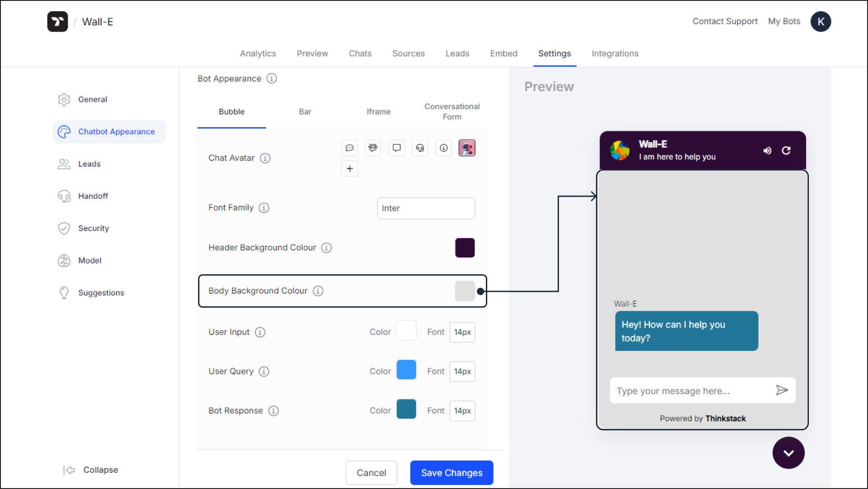
Task: Click the chat bubble avatar icon
Action: click(349, 148)
